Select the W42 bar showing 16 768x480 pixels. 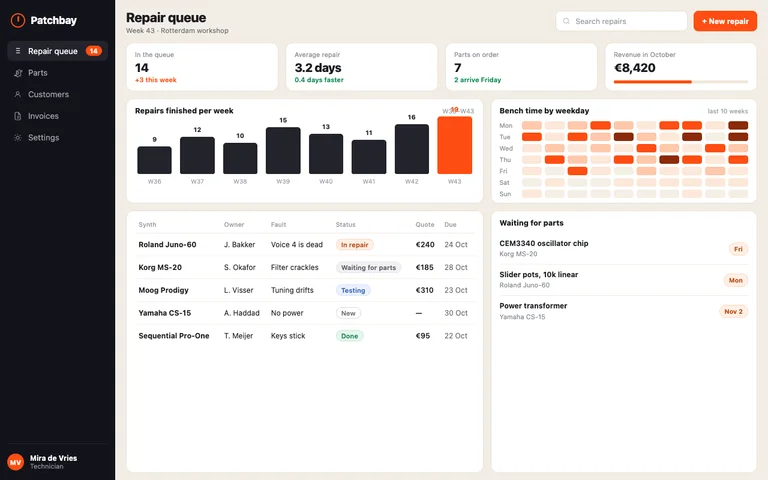click(412, 149)
